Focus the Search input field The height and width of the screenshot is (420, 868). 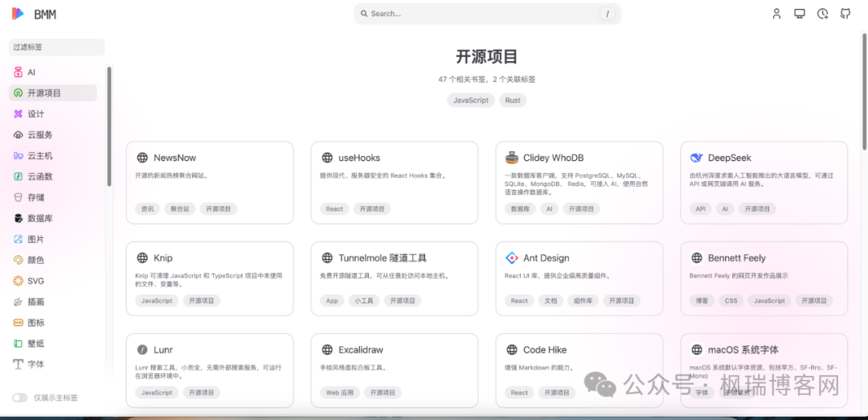tap(487, 14)
